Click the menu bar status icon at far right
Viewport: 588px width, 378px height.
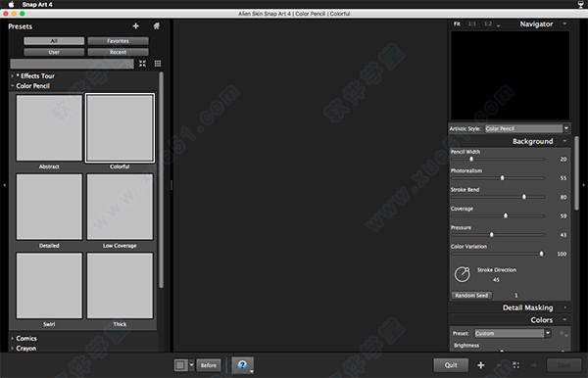click(x=580, y=4)
